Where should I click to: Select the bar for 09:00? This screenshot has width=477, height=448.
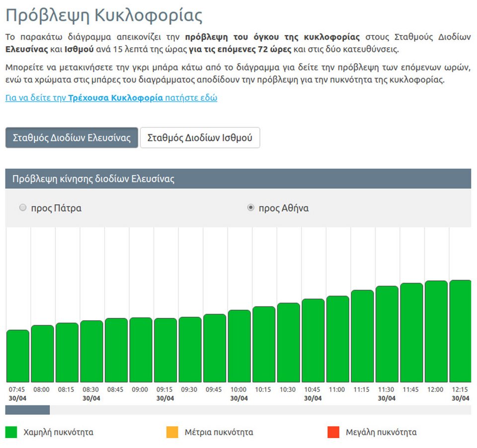tap(141, 350)
